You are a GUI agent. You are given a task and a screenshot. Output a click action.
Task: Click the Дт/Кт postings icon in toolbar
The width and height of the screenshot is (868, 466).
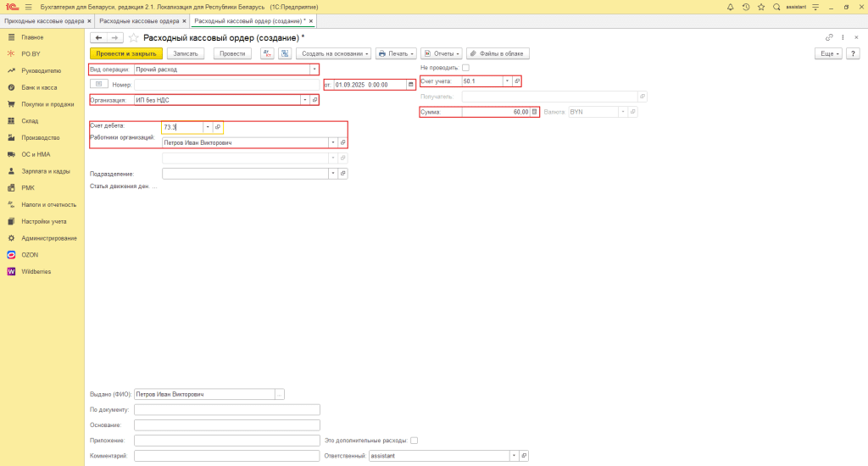tap(267, 53)
